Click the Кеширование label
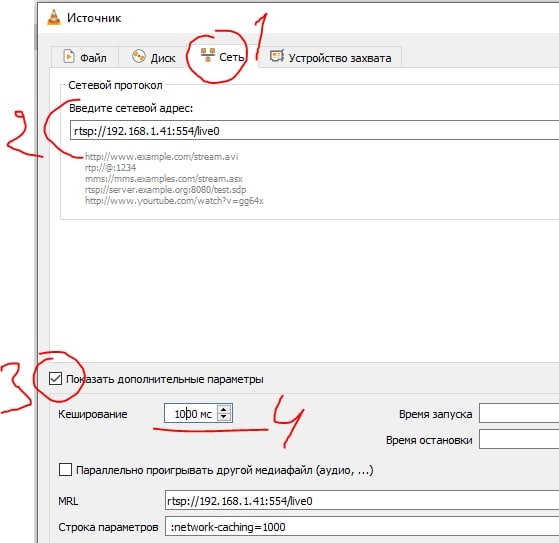This screenshot has width=559, height=543. tap(93, 414)
